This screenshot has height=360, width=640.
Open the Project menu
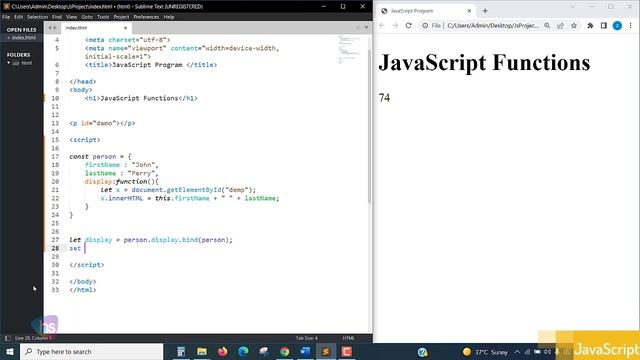pyautogui.click(x=121, y=17)
